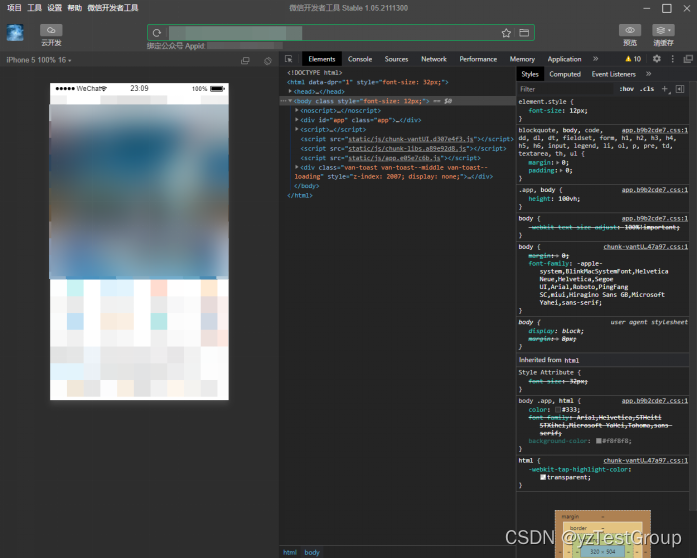Select the Styles pane tab
The width and height of the screenshot is (698, 558).
[530, 74]
